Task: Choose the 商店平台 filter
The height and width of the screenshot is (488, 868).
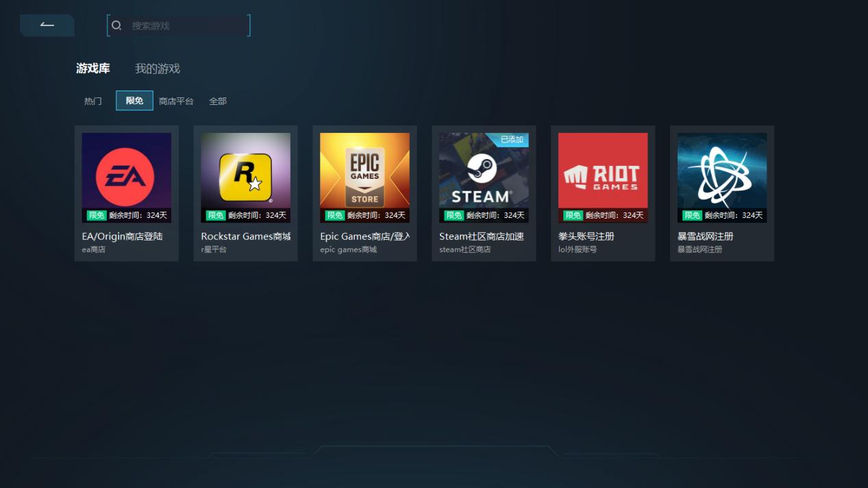Action: tap(176, 101)
